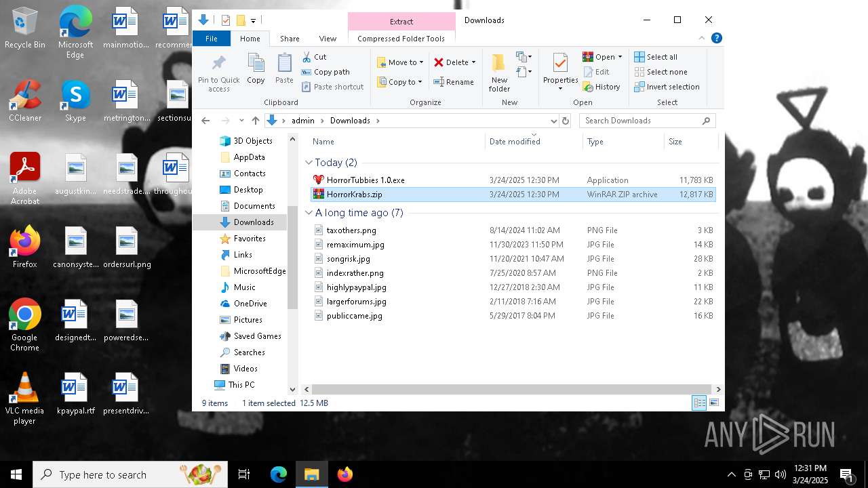Click the Extract contextual tab header
The width and height of the screenshot is (868, 488).
401,22
